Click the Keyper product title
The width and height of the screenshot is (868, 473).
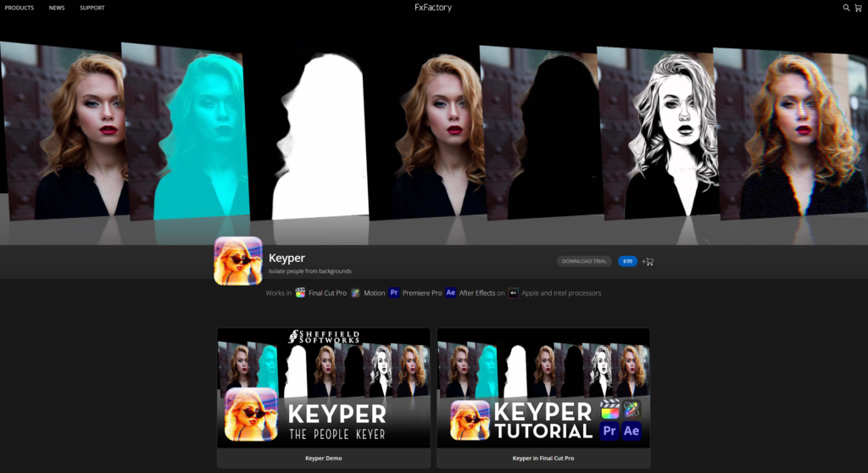(x=287, y=258)
